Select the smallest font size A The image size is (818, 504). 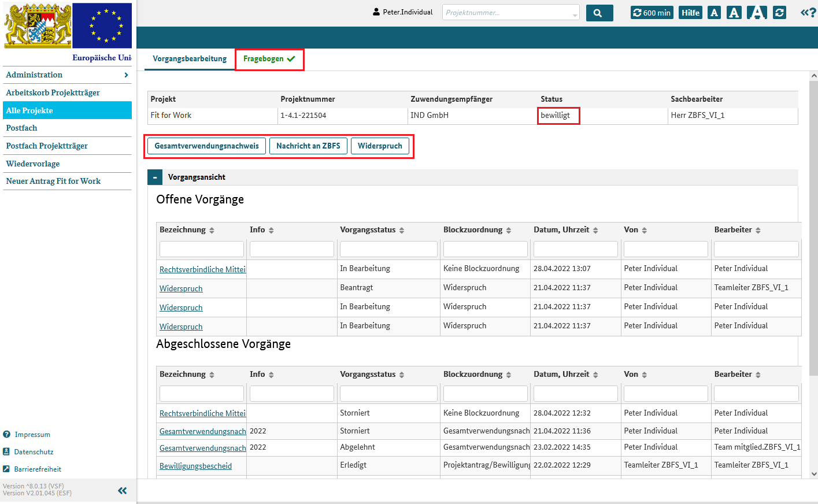click(x=715, y=13)
